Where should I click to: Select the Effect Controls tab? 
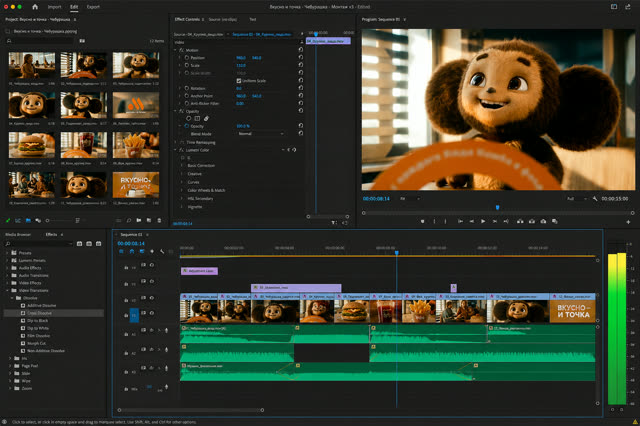click(187, 19)
